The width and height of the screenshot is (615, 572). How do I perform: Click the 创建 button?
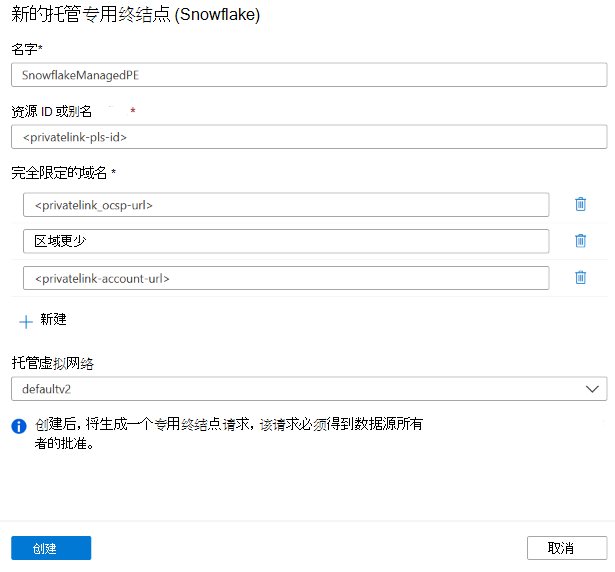tap(51, 548)
